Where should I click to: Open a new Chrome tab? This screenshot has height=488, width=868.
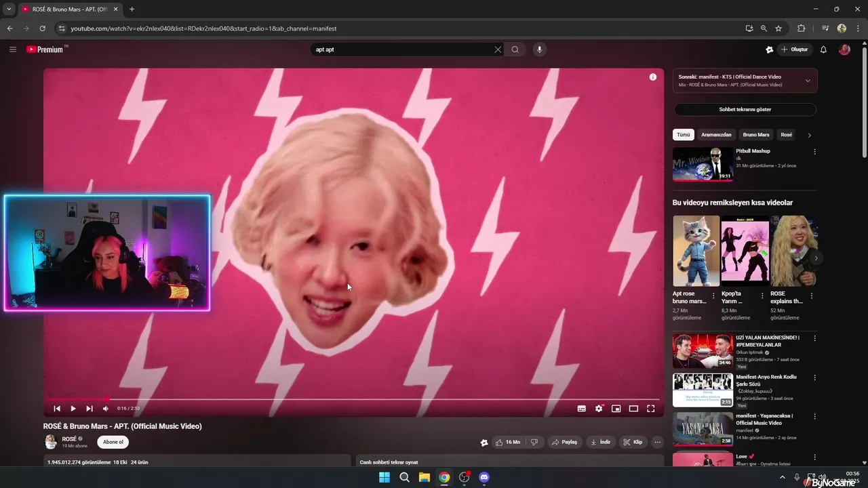point(132,9)
